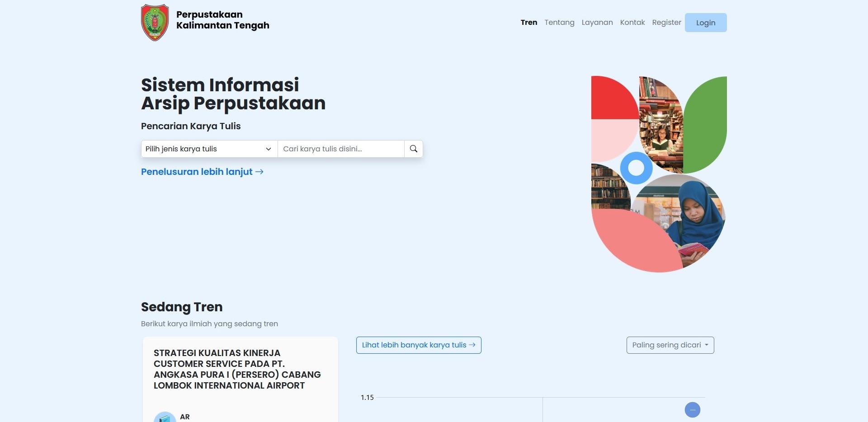Viewport: 868px width, 422px height.
Task: Click the Berikut karya ilmiah subtitle
Action: tap(209, 324)
